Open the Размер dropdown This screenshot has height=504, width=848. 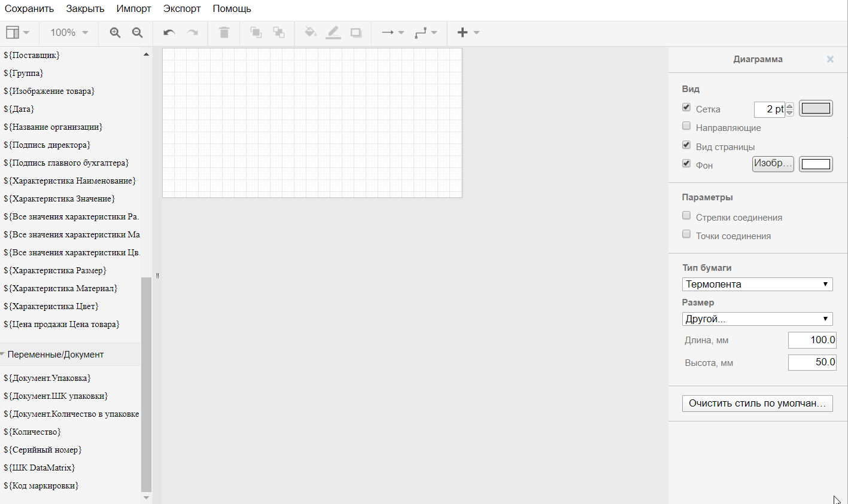(x=757, y=319)
